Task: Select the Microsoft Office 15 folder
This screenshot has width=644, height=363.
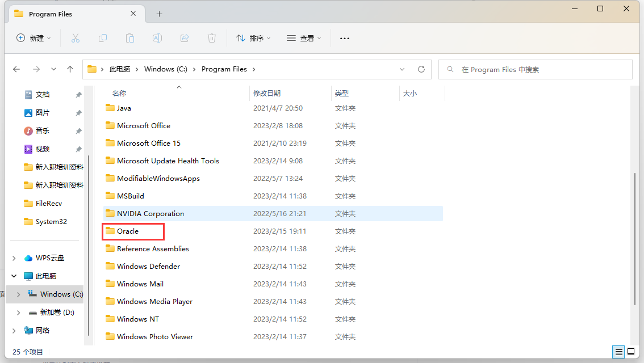Action: 273,143
